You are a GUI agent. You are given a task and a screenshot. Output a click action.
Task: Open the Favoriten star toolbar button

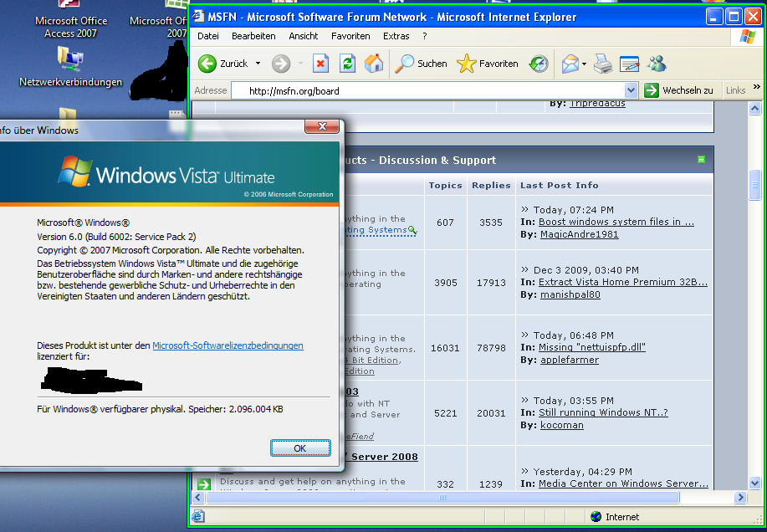[x=487, y=64]
